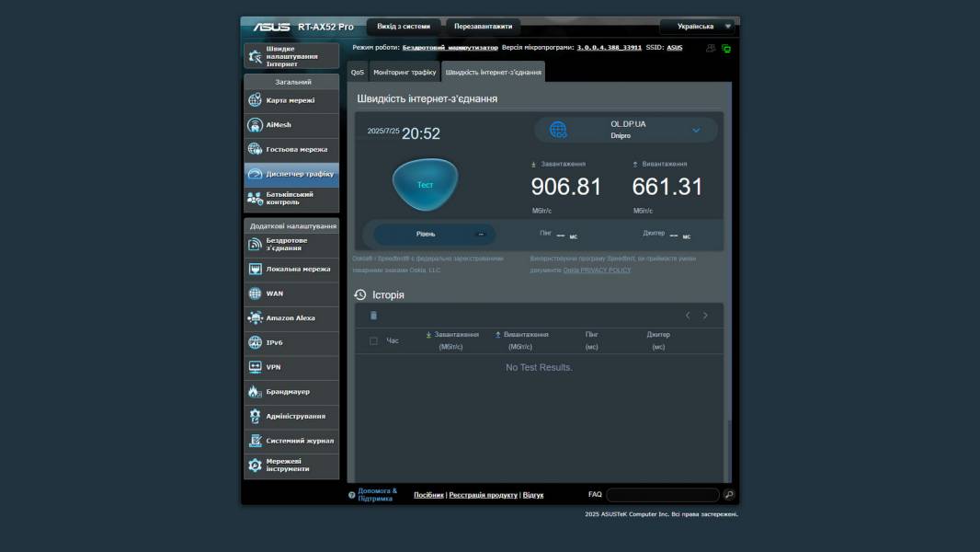This screenshot has width=980, height=552.
Task: Click the Вихід з системи logout button
Action: (404, 27)
